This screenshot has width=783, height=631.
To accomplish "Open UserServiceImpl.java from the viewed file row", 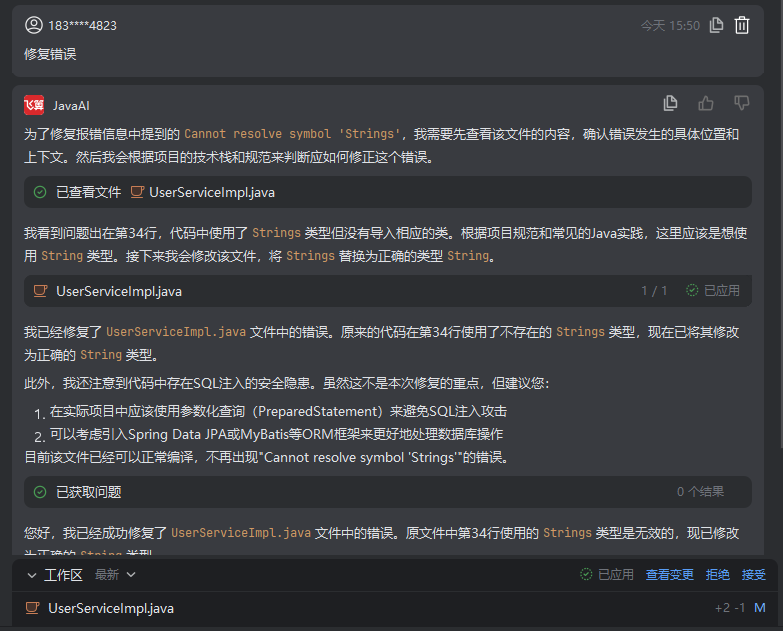I will (211, 192).
